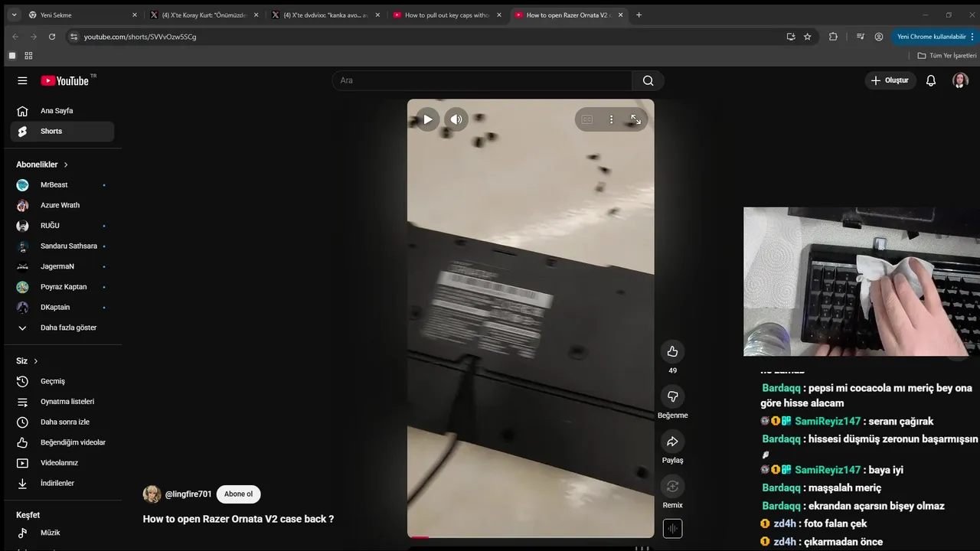
Task: Click the search magnifier button
Action: (648, 80)
